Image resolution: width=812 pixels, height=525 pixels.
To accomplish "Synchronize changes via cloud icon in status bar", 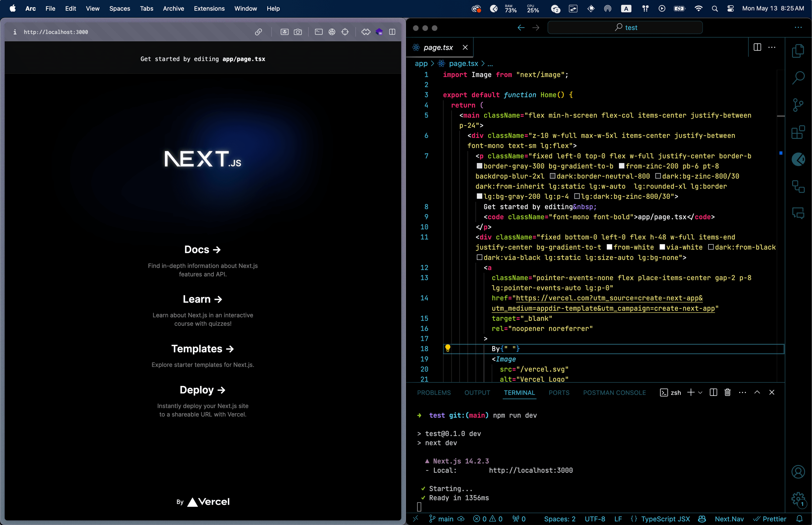I will [x=461, y=519].
